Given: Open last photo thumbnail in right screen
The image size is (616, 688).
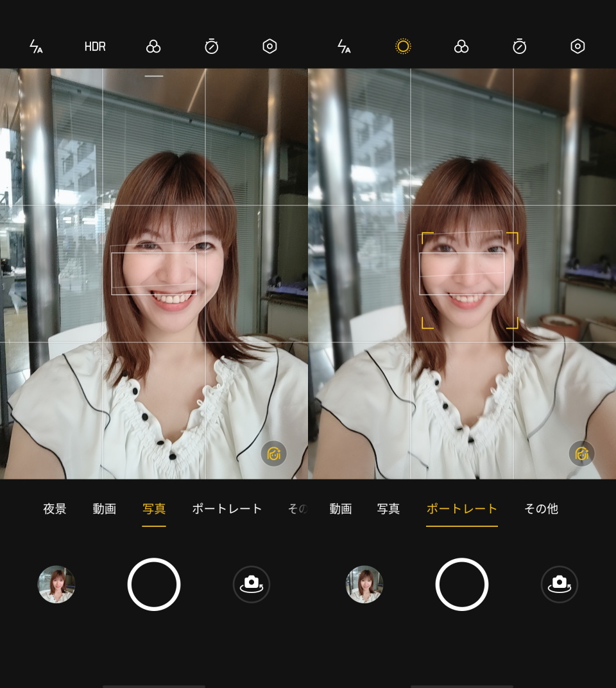Looking at the screenshot, I should (364, 585).
